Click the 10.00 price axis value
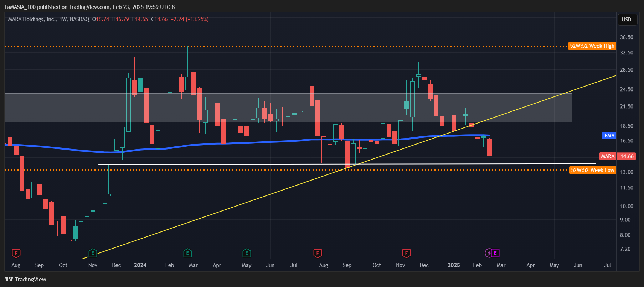644x287 pixels. 627,206
